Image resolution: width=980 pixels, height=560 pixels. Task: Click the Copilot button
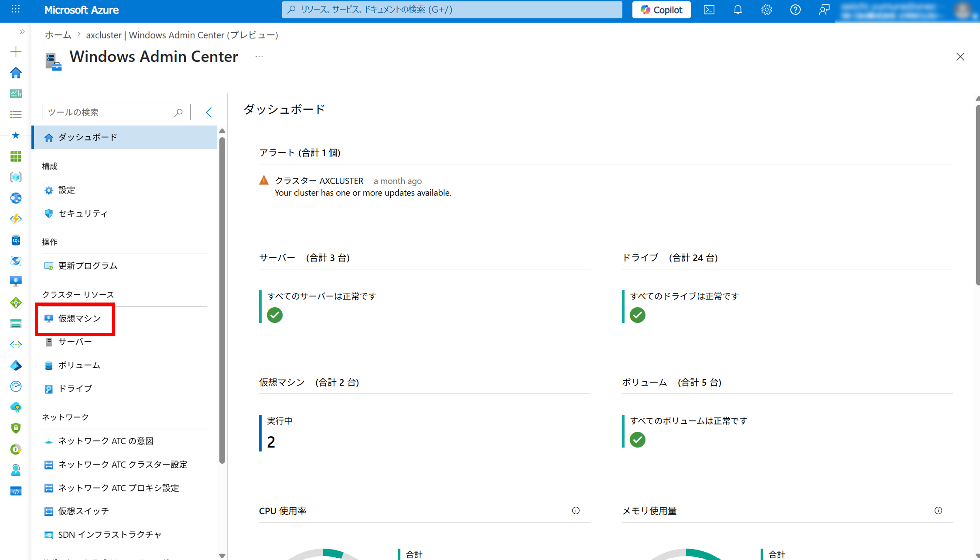(x=661, y=10)
